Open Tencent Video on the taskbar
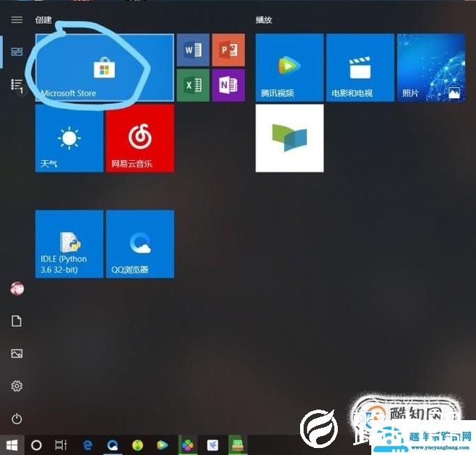 coord(163,445)
